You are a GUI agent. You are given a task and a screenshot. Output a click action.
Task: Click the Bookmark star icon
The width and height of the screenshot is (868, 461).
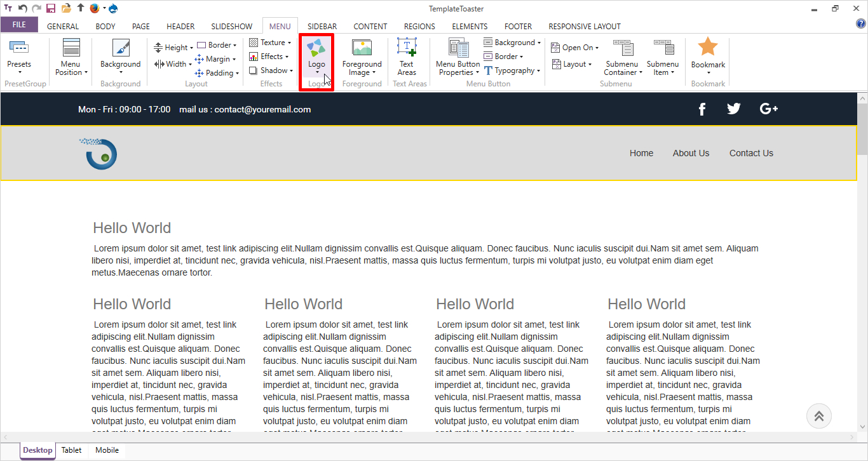coord(707,48)
